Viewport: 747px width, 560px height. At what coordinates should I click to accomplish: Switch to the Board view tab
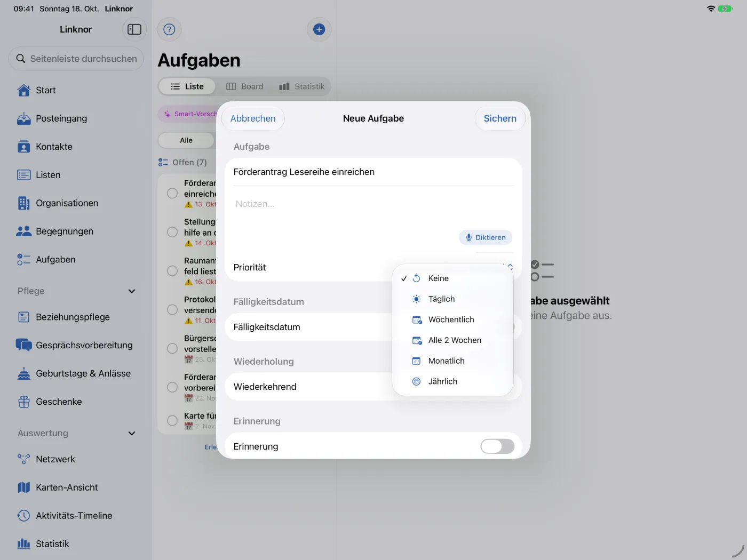pyautogui.click(x=245, y=86)
